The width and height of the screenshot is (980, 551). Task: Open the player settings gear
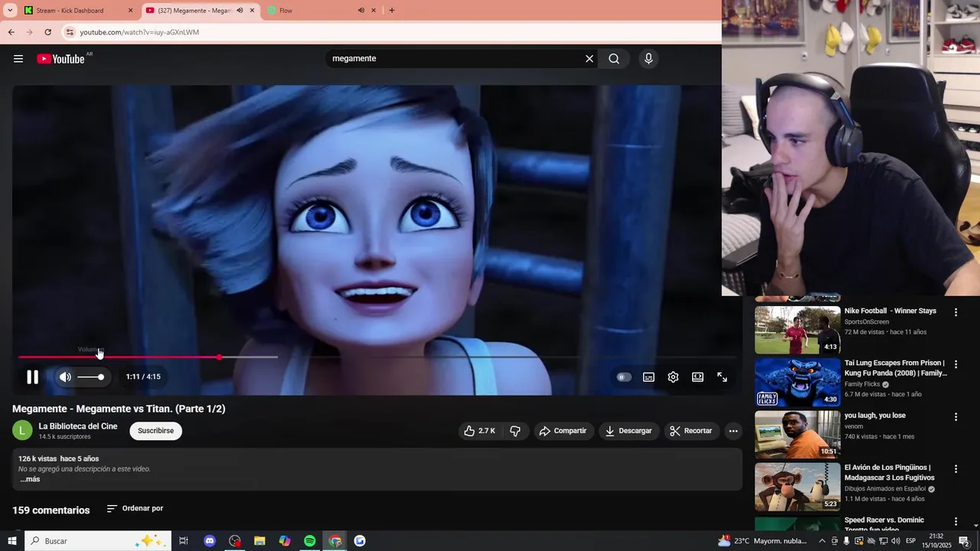coord(673,377)
